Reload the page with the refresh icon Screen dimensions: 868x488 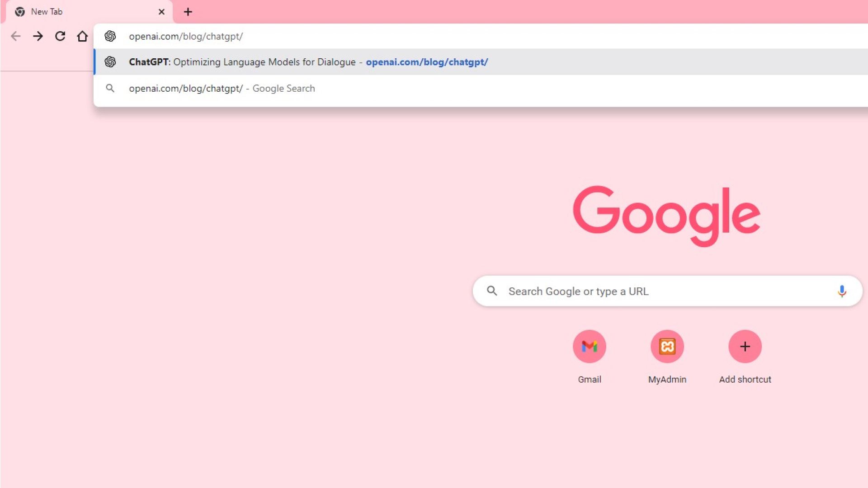click(x=60, y=36)
